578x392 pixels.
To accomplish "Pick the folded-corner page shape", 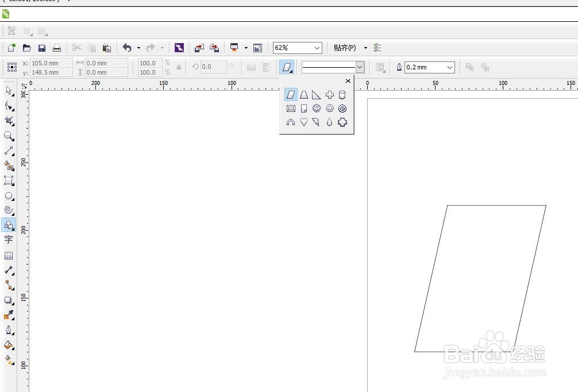I will 304,108.
